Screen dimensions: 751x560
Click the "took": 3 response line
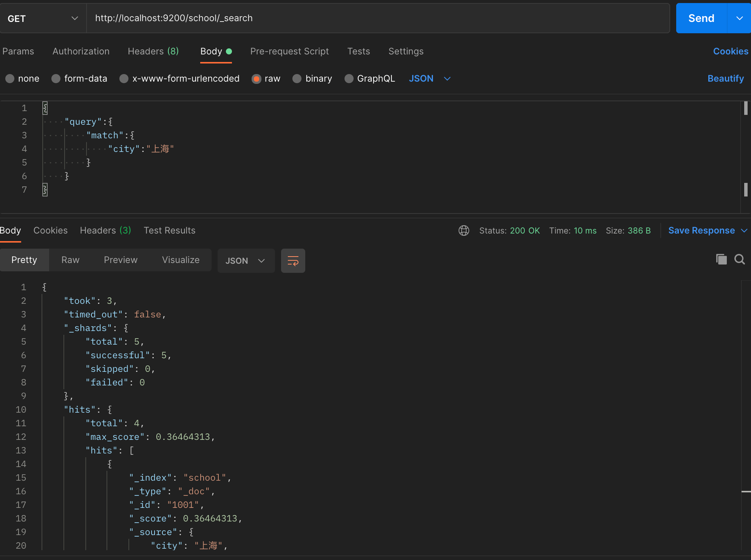90,301
